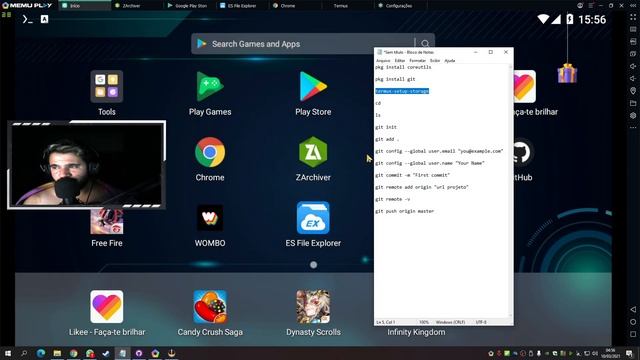Click the taskbar clock and date
Viewport: 640px width, 360px height.
(x=611, y=353)
